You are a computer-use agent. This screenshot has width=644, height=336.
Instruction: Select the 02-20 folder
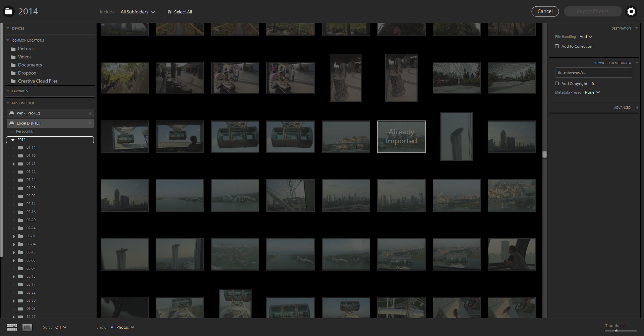[x=31, y=220]
